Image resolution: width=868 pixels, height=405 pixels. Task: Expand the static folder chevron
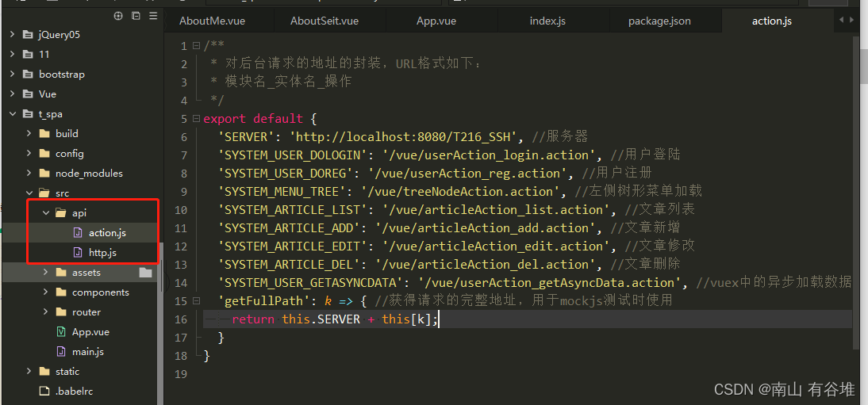pos(29,371)
